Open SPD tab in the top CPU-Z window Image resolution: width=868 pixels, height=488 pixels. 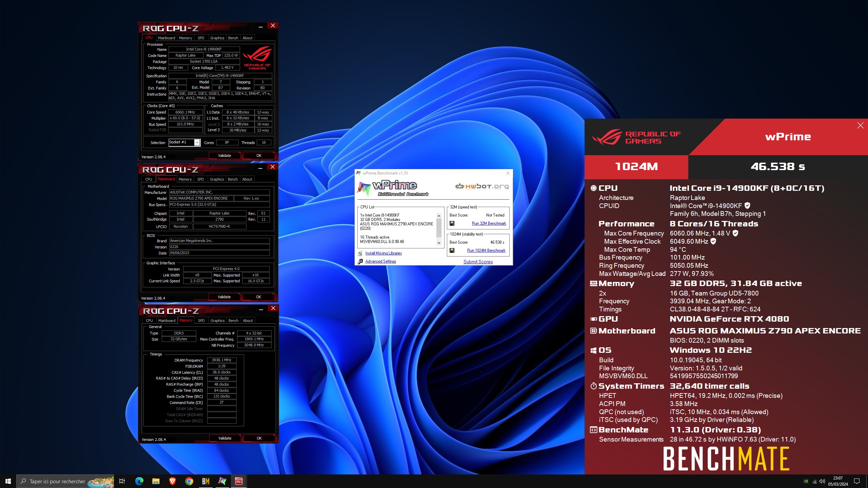201,38
